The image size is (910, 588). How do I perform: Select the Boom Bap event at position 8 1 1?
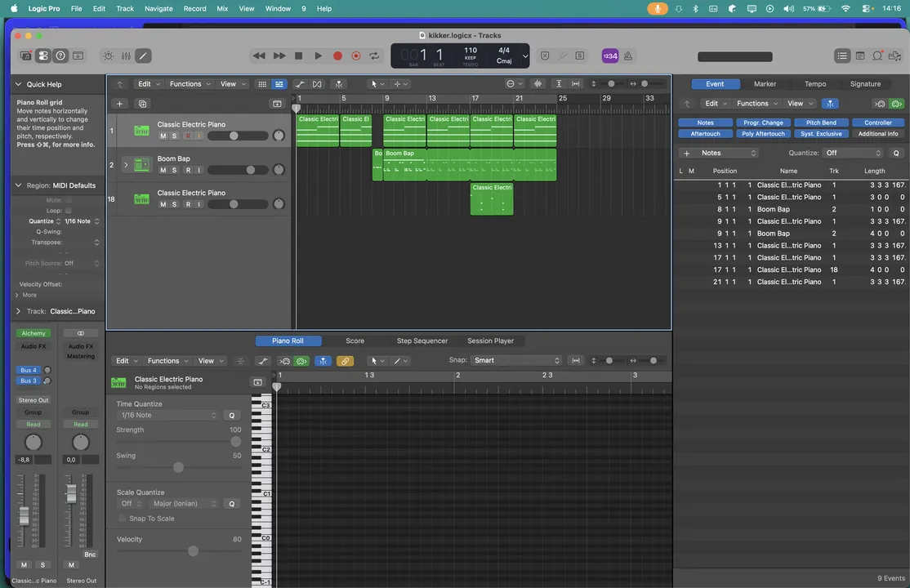pyautogui.click(x=791, y=209)
